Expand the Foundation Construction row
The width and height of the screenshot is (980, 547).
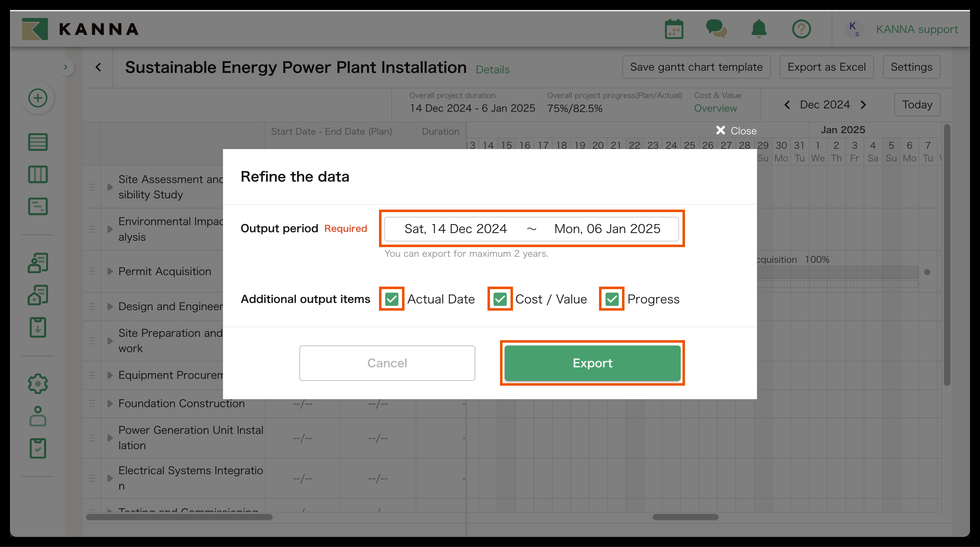pos(110,403)
